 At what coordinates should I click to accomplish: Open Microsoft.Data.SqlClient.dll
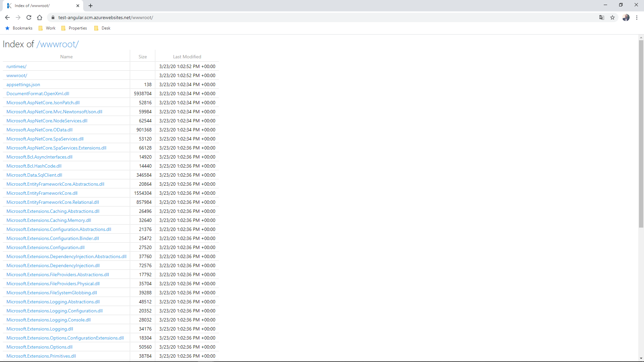coord(34,175)
